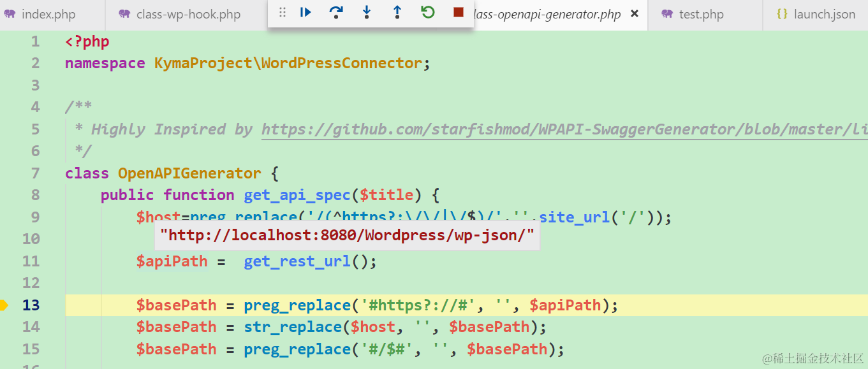Click line number 1 in the gutter
Screen dimensions: 868x369
35,42
